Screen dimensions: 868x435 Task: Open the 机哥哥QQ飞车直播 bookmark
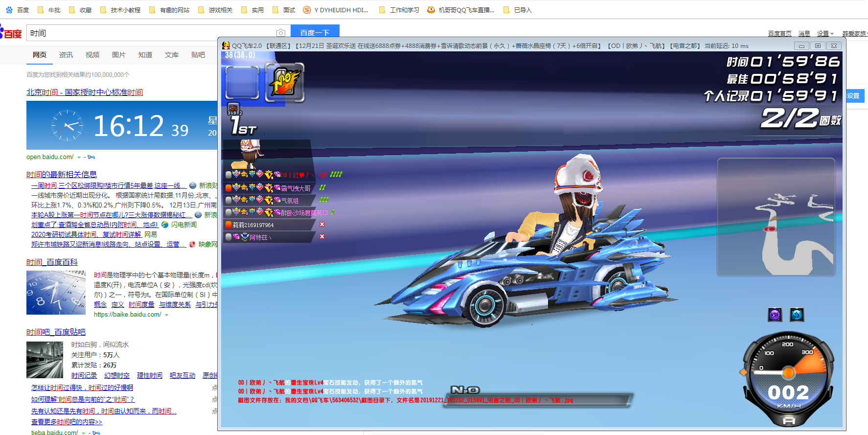pos(461,10)
